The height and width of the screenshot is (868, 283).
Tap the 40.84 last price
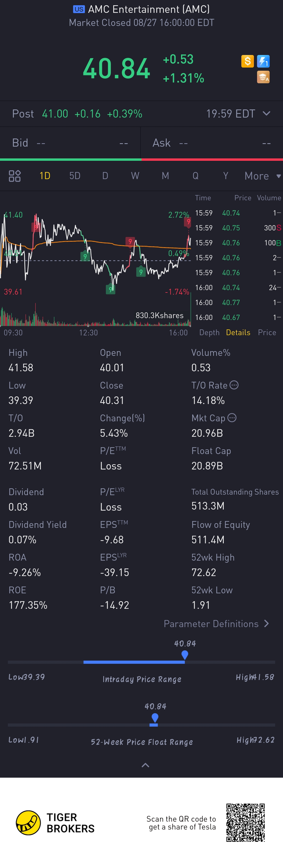[x=116, y=69]
